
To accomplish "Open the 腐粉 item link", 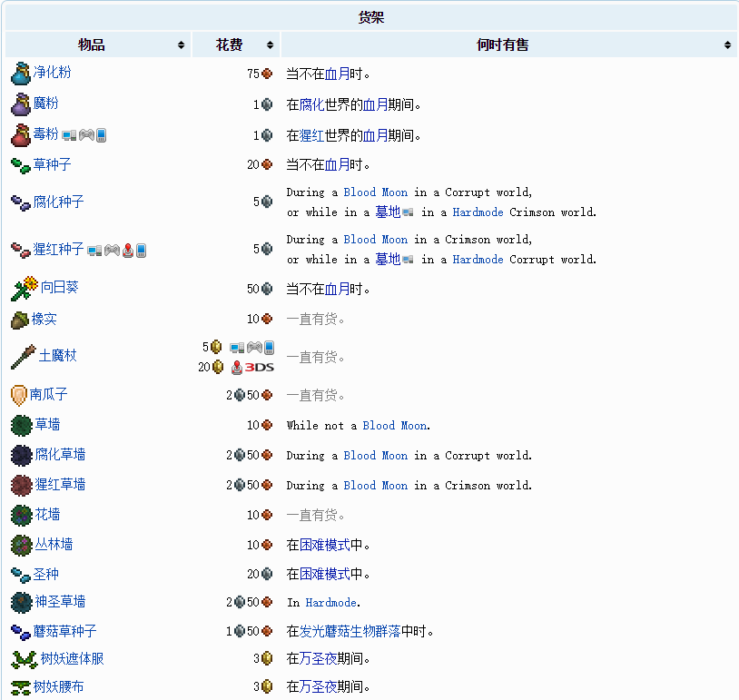I will coord(45,103).
